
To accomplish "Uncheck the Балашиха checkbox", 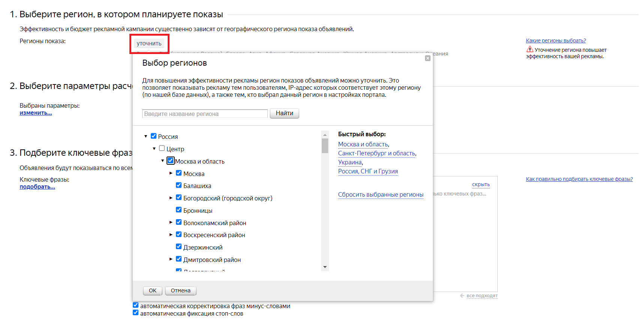I will pyautogui.click(x=179, y=185).
